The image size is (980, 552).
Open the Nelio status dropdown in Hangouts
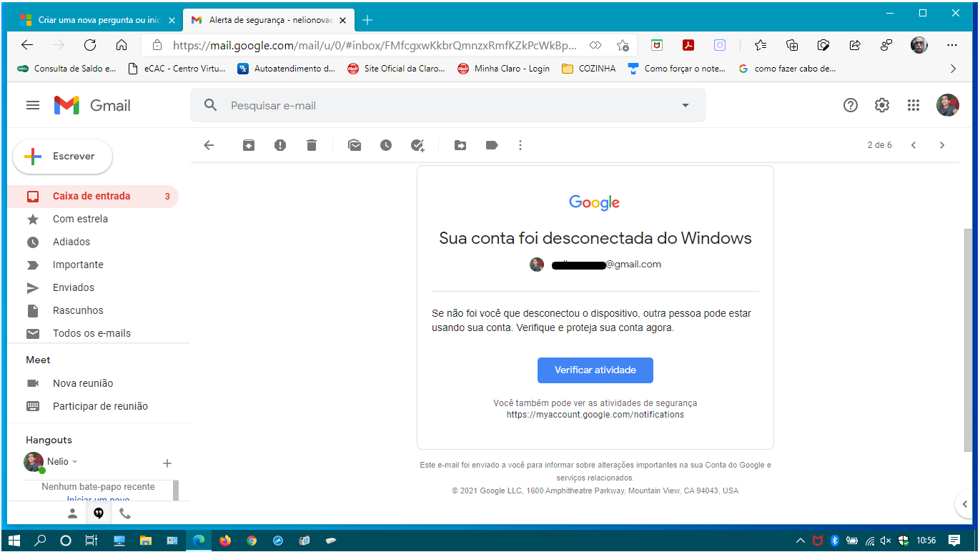pos(75,462)
